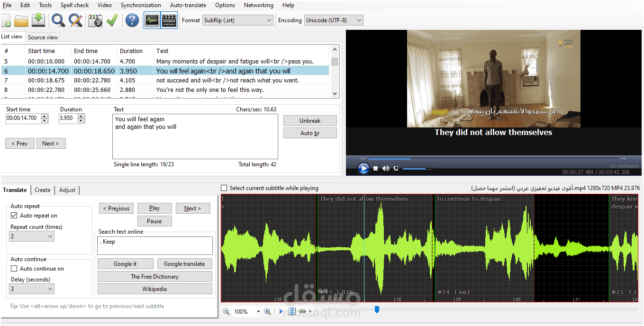Click the Google translate button
The image size is (644, 326).
coord(184,264)
